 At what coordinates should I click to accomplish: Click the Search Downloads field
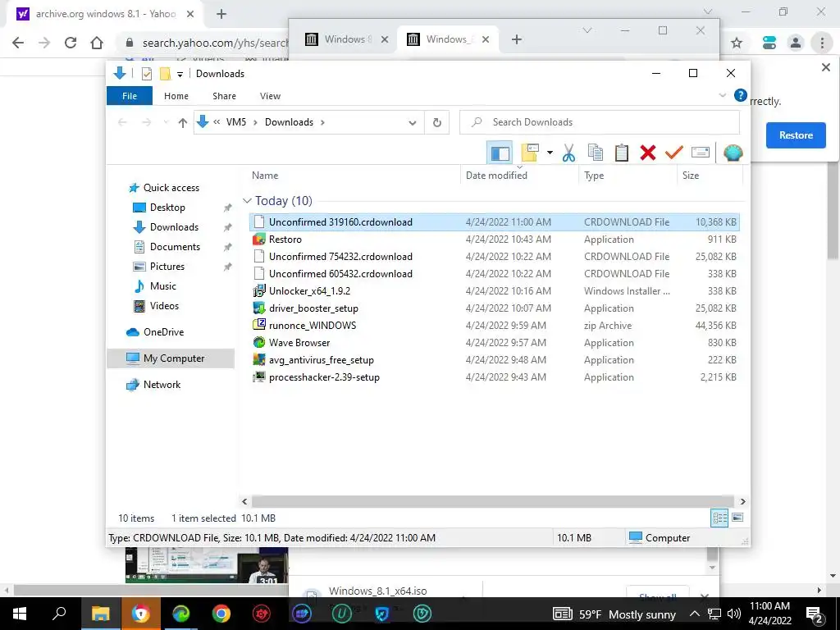600,122
